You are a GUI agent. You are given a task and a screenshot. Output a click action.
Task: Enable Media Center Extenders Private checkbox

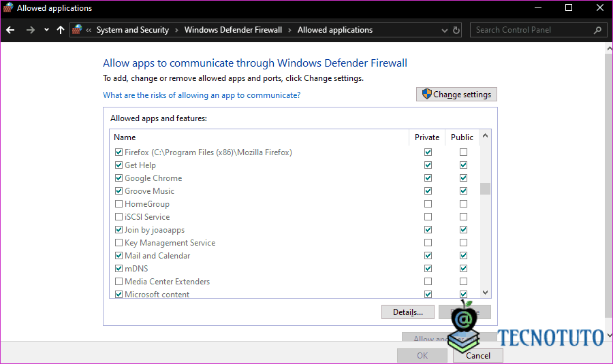click(428, 281)
